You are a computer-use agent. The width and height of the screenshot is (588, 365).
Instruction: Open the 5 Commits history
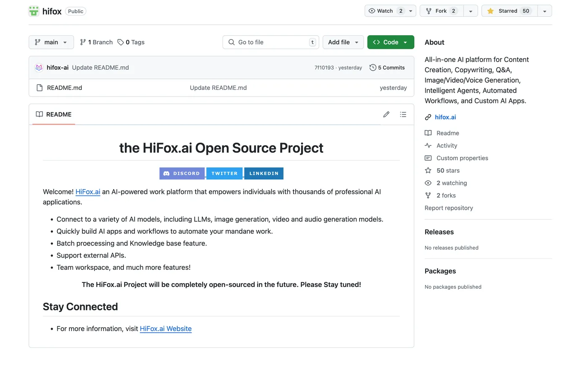tap(387, 68)
